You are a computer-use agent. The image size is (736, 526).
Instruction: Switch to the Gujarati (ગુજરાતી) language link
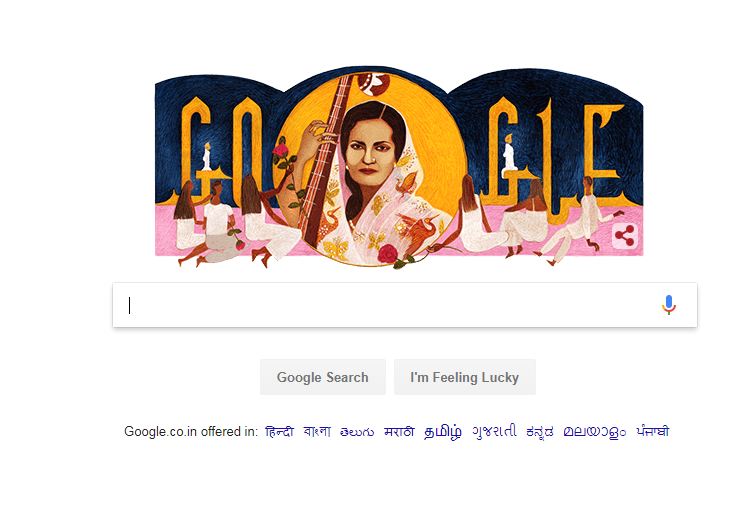494,431
